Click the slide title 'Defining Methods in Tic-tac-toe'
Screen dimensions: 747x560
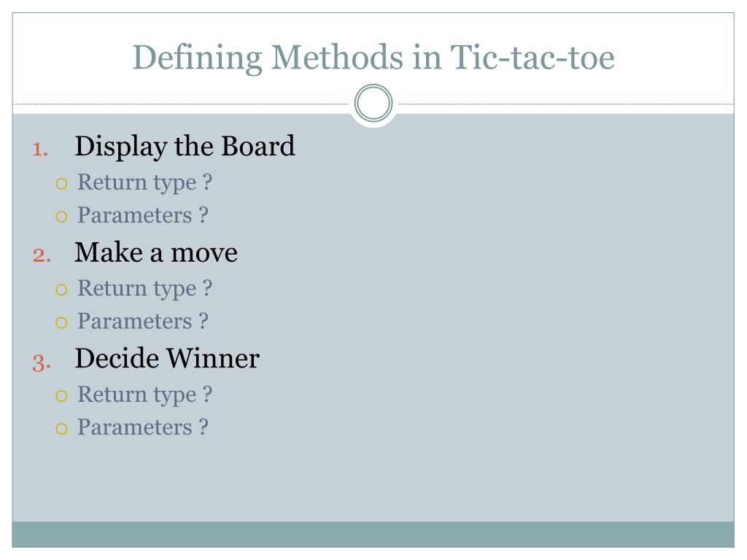tap(373, 58)
